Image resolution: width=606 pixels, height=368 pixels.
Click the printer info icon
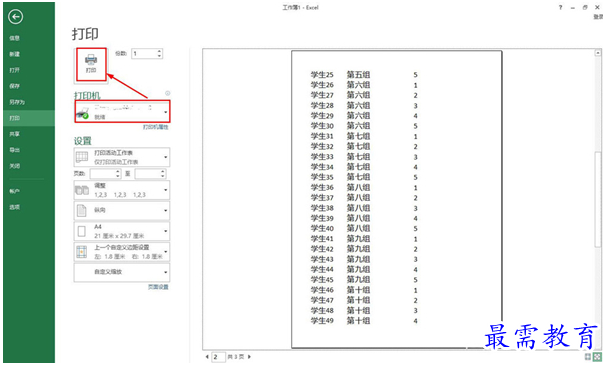click(x=167, y=93)
